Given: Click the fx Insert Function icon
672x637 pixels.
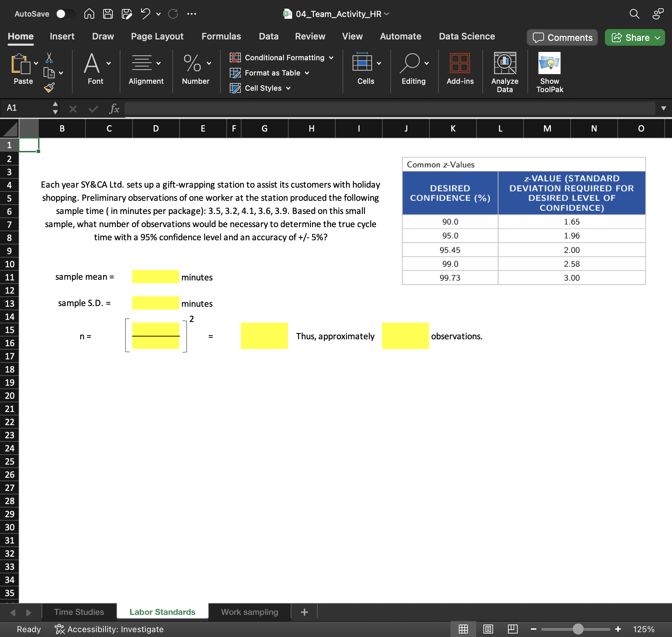Looking at the screenshot, I should click(114, 109).
